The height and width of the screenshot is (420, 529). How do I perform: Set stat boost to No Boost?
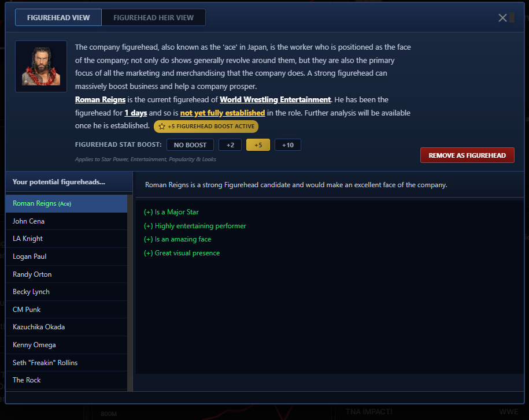pyautogui.click(x=190, y=145)
